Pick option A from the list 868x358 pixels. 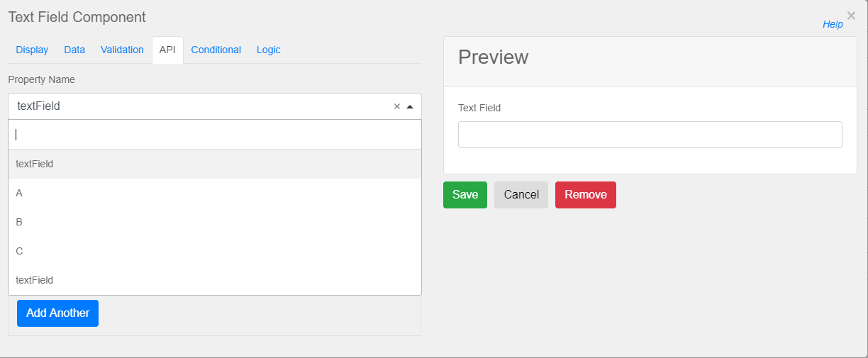[x=215, y=193]
